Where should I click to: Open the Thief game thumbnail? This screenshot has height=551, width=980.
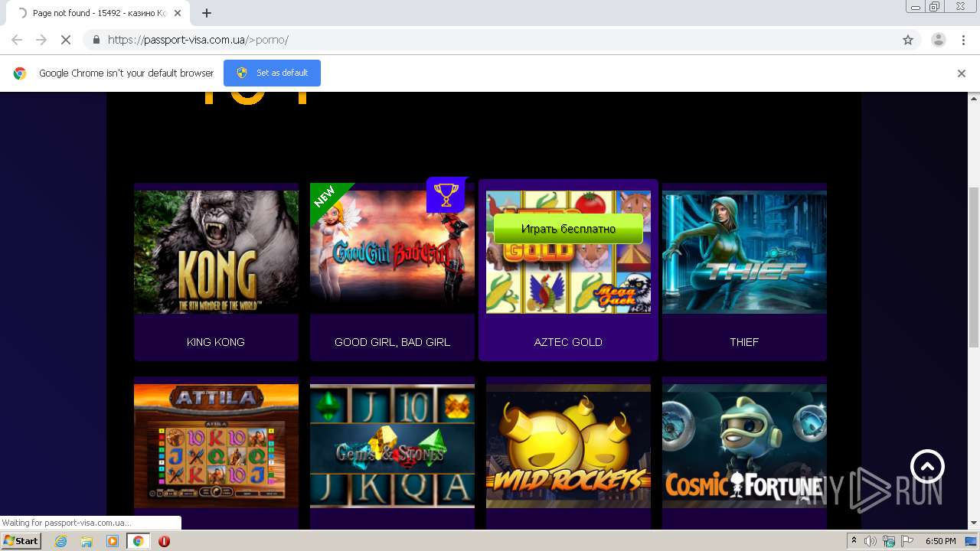point(744,252)
